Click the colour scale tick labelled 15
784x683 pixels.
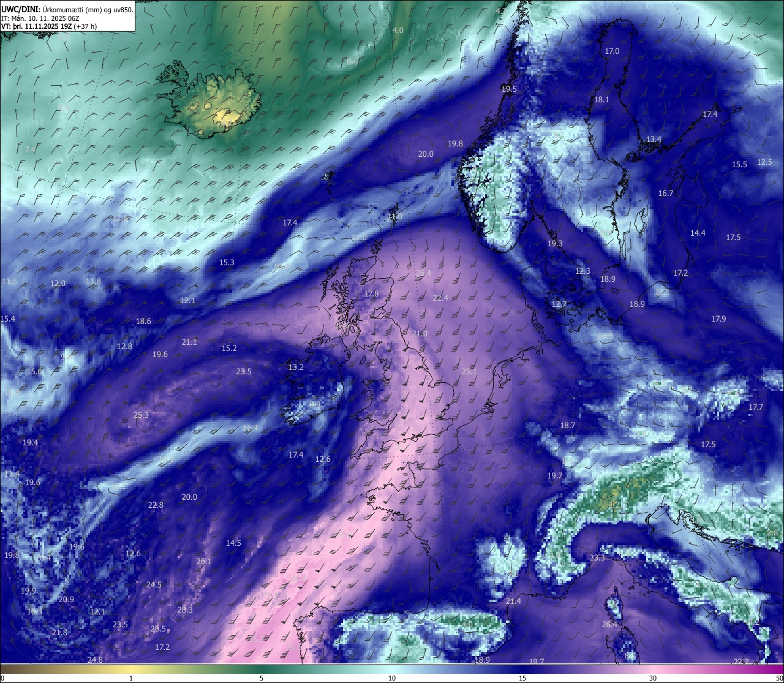522,678
